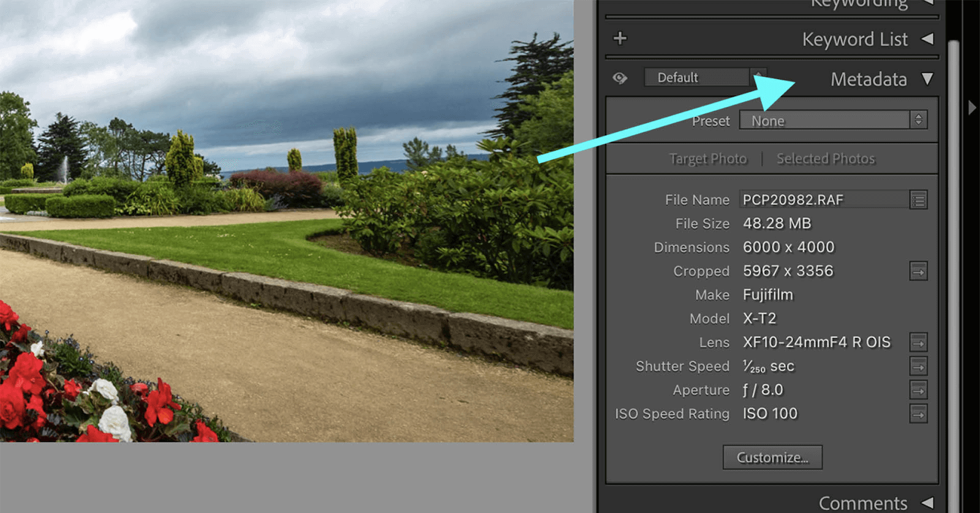Screen dimensions: 980x513
Task: Click the plus icon beside Keyword List
Action: [620, 39]
